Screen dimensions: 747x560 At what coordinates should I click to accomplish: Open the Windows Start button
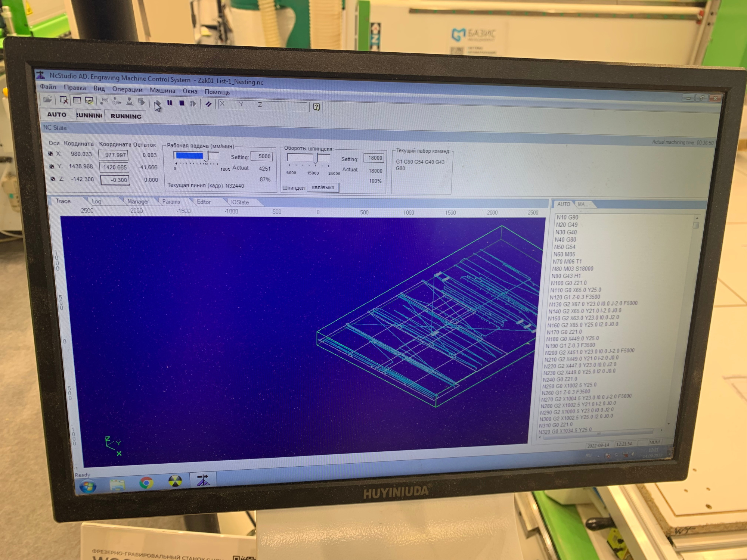[88, 486]
